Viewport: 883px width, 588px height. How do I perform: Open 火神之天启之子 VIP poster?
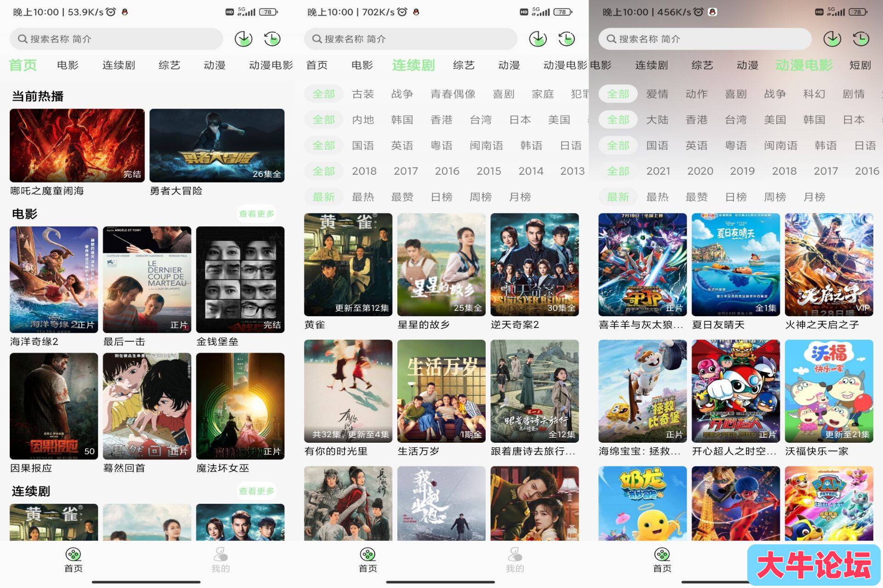[x=829, y=264]
